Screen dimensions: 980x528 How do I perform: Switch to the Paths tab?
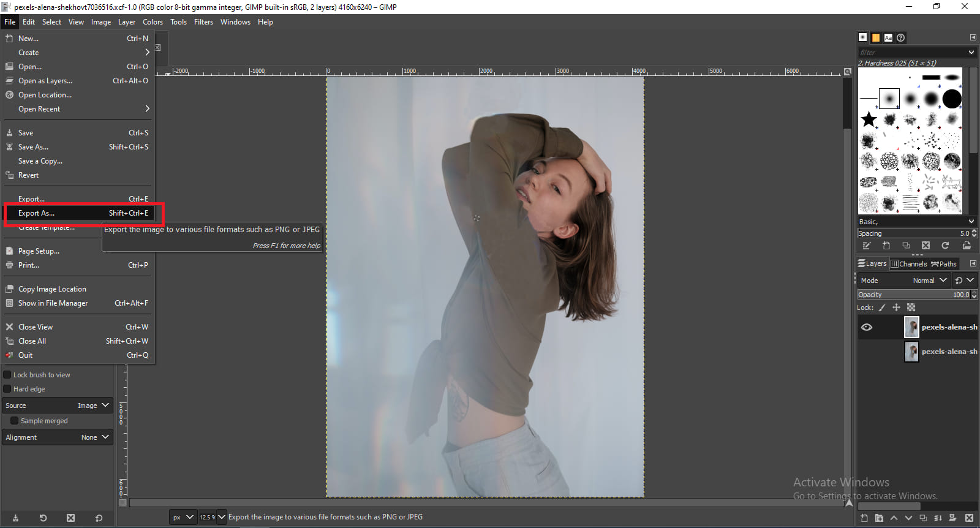944,264
